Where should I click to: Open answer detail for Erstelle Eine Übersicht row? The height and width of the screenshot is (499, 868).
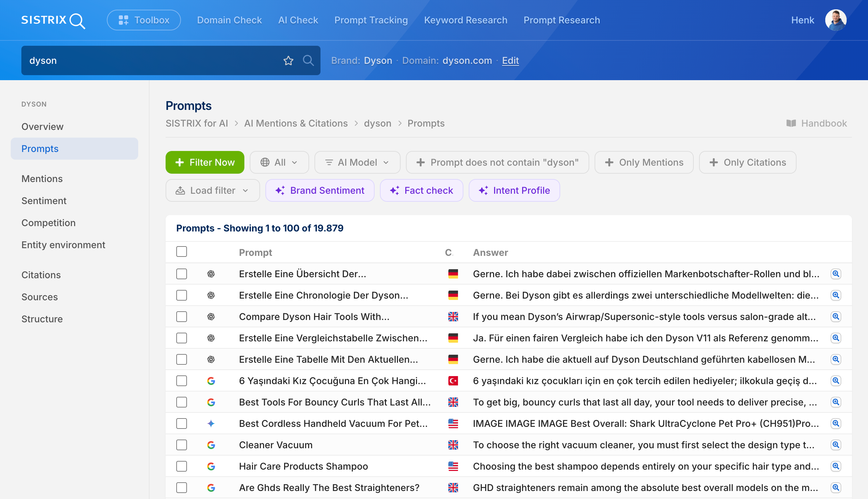click(x=836, y=274)
